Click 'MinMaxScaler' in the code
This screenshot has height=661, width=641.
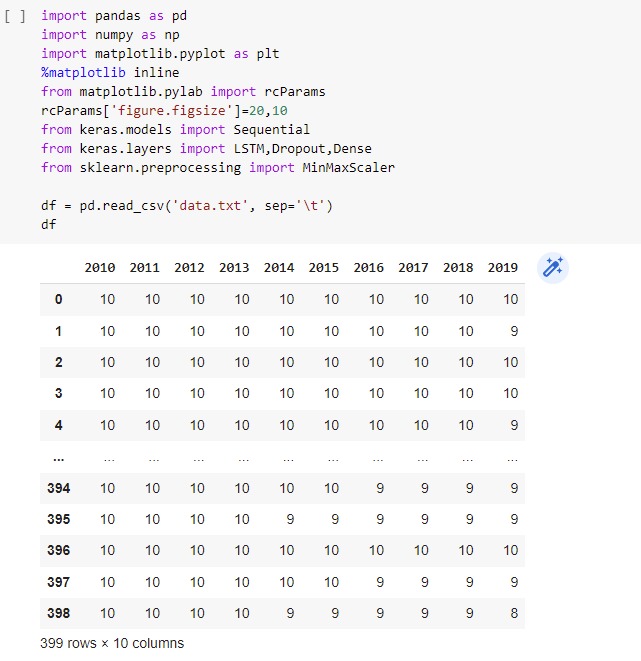(349, 168)
